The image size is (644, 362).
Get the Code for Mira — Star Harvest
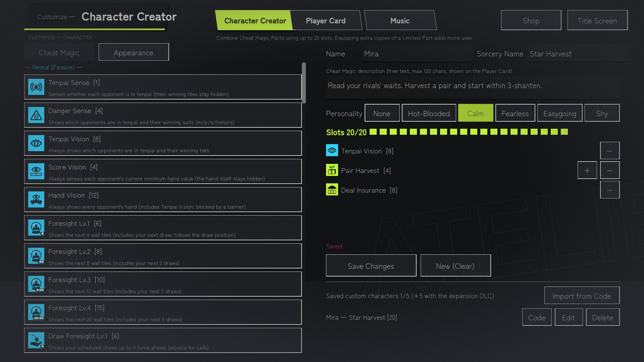[537, 317]
